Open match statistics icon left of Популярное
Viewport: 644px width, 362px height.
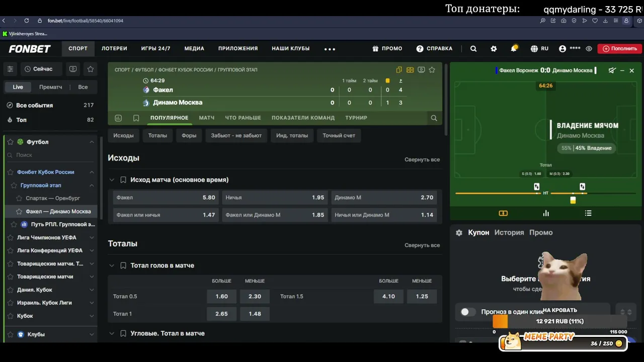pyautogui.click(x=118, y=118)
